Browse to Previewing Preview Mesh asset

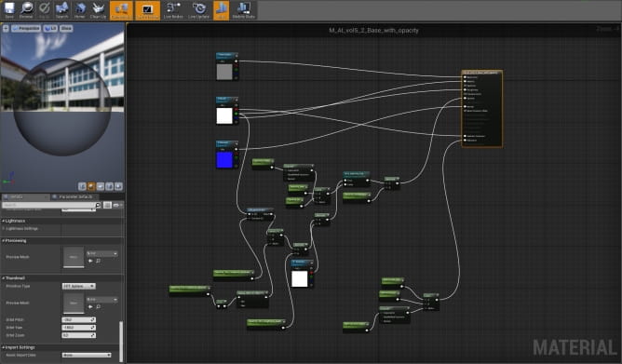pyautogui.click(x=98, y=261)
